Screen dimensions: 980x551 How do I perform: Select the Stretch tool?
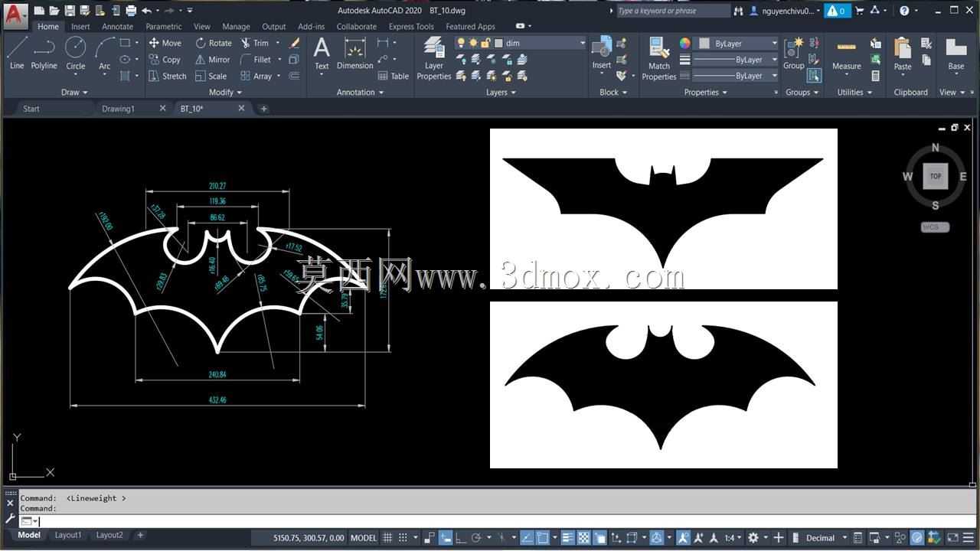click(x=168, y=76)
